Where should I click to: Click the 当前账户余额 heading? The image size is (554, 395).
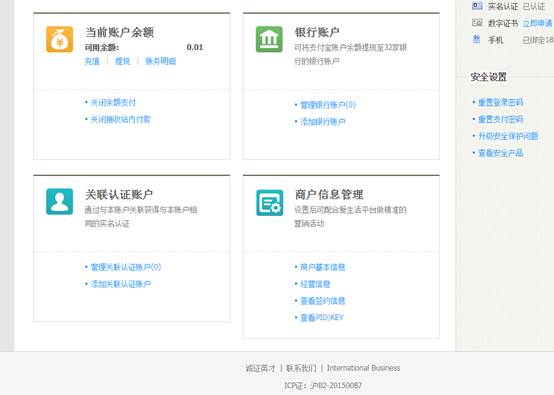pyautogui.click(x=119, y=32)
